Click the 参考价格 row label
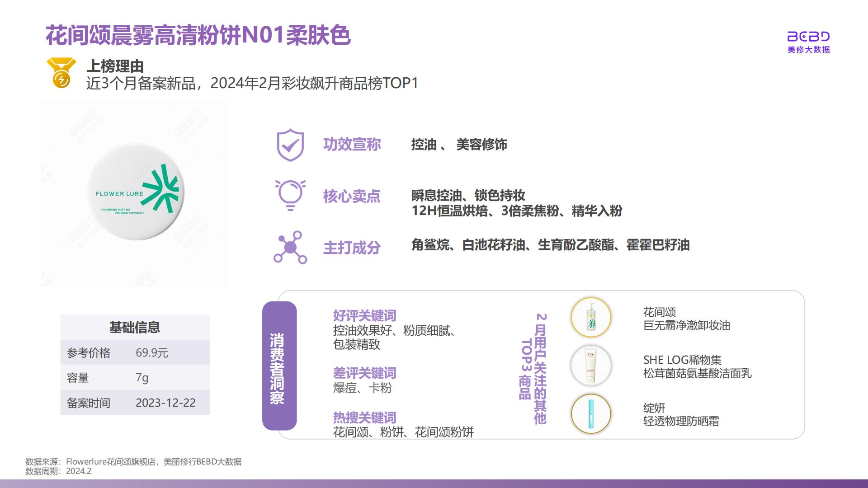This screenshot has width=868, height=488. tap(89, 353)
